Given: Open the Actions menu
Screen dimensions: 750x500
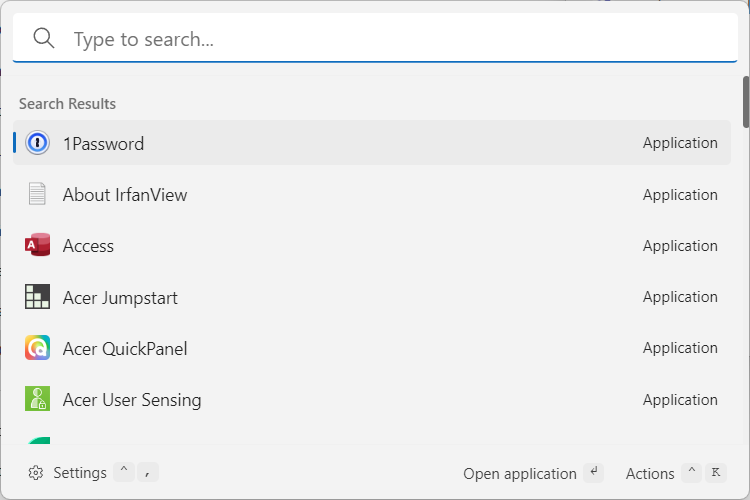Looking at the screenshot, I should click(650, 473).
